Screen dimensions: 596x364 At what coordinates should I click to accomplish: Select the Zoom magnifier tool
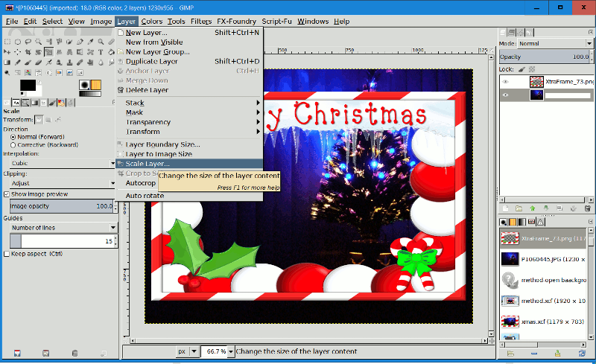tap(101, 42)
